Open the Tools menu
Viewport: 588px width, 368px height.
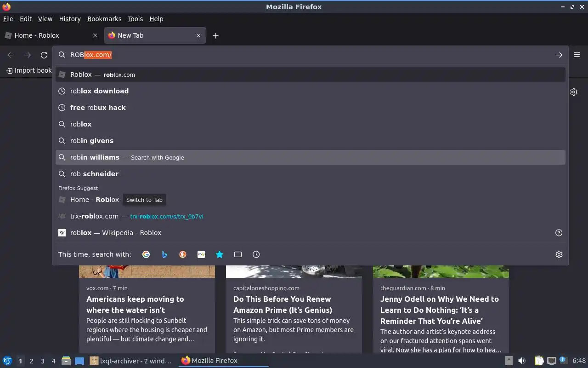tap(136, 19)
